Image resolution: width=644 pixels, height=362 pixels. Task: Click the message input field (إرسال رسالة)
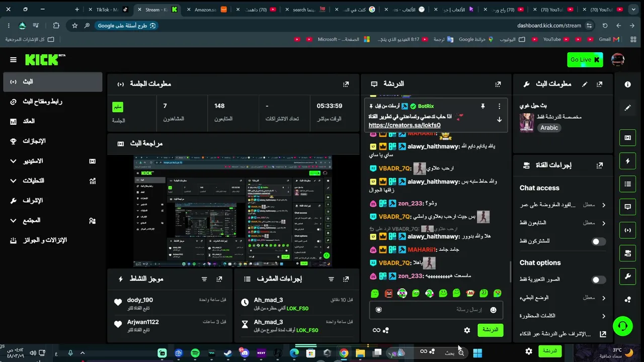pyautogui.click(x=436, y=310)
